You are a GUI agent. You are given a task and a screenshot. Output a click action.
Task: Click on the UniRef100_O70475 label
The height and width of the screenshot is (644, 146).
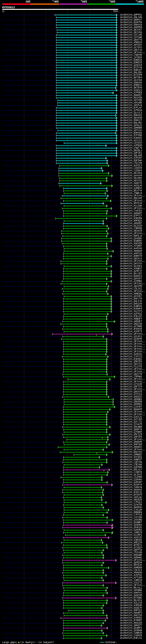[131, 424]
